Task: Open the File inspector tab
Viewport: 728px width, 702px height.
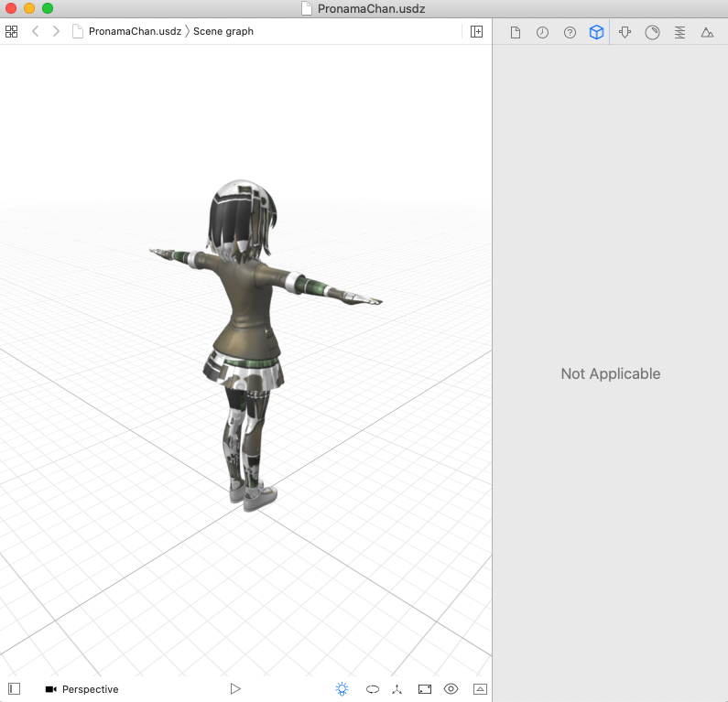Action: tap(516, 32)
